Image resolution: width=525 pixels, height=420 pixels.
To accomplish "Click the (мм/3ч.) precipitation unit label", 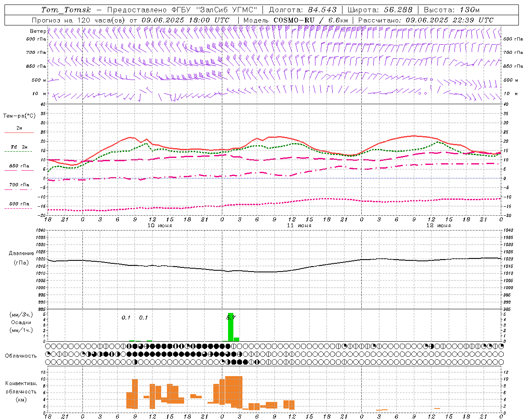I will click(21, 315).
